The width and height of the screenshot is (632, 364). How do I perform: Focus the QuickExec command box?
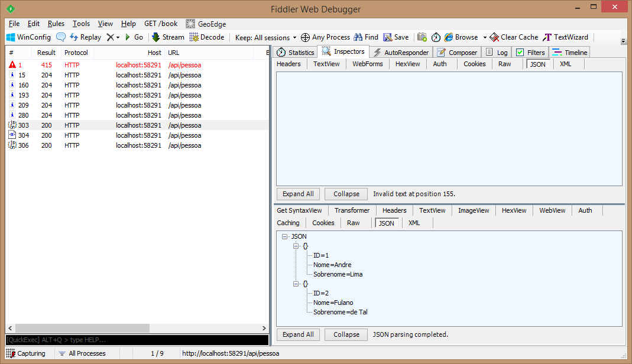tap(137, 340)
